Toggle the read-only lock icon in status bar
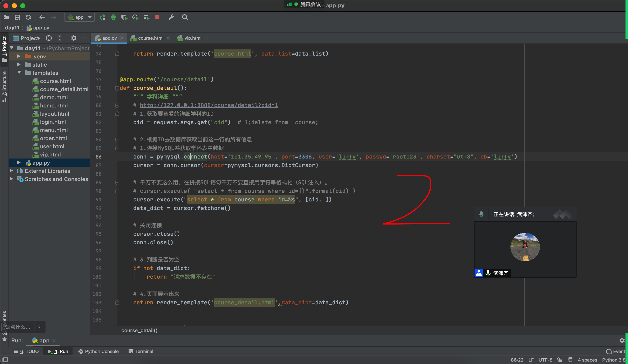The image size is (628, 364). 560,360
